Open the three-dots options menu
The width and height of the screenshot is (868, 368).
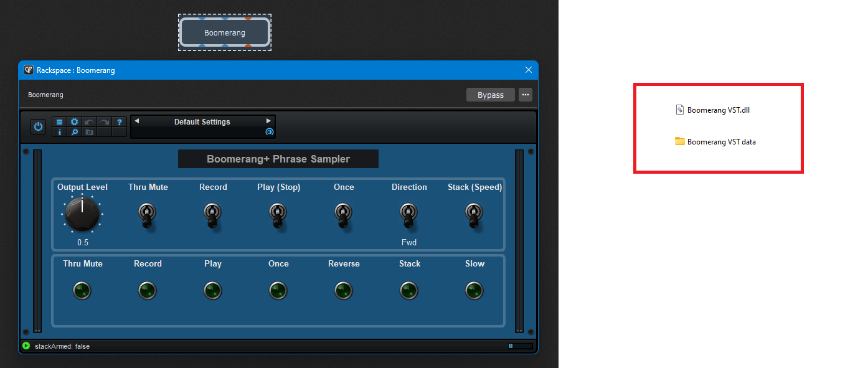pos(526,95)
